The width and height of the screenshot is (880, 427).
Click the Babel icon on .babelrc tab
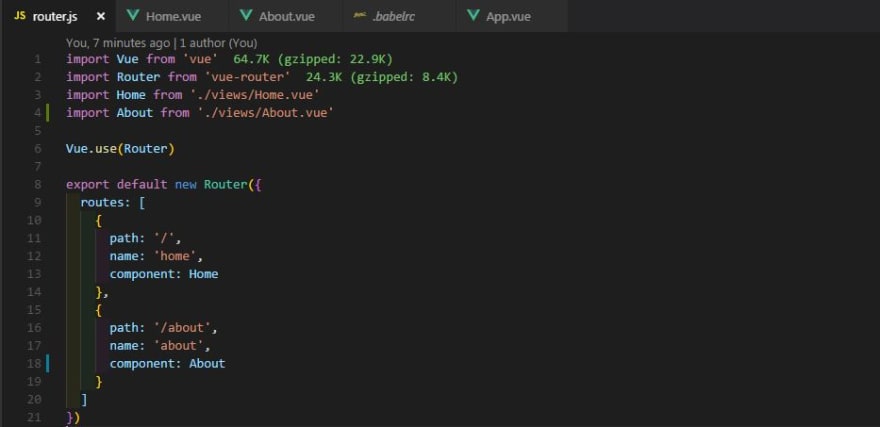(360, 16)
